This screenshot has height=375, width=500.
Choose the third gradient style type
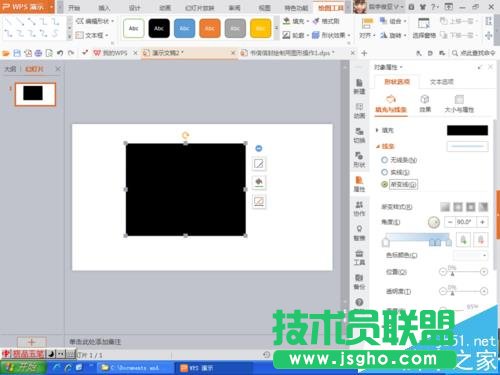[x=471, y=207]
